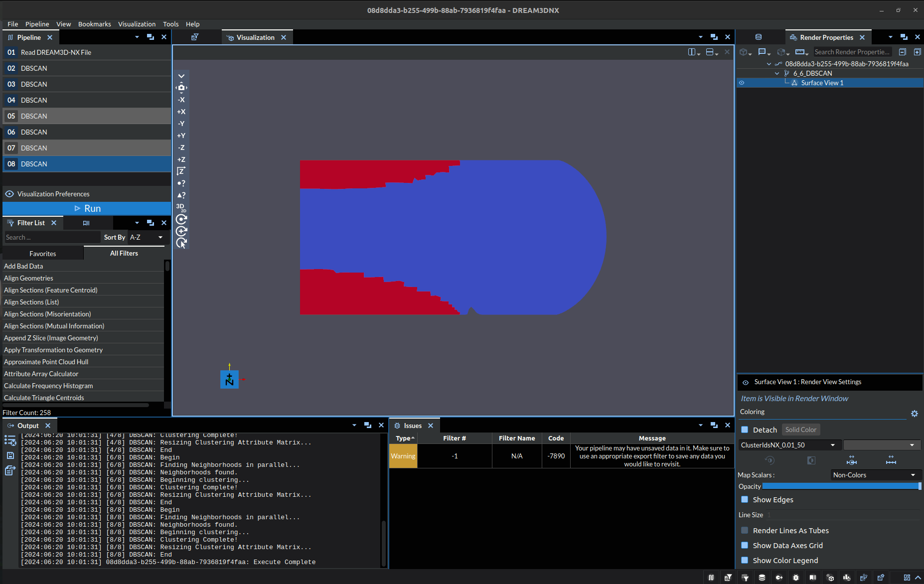Image resolution: width=924 pixels, height=584 pixels.
Task: Click the rotate with plus icon
Action: [x=181, y=231]
